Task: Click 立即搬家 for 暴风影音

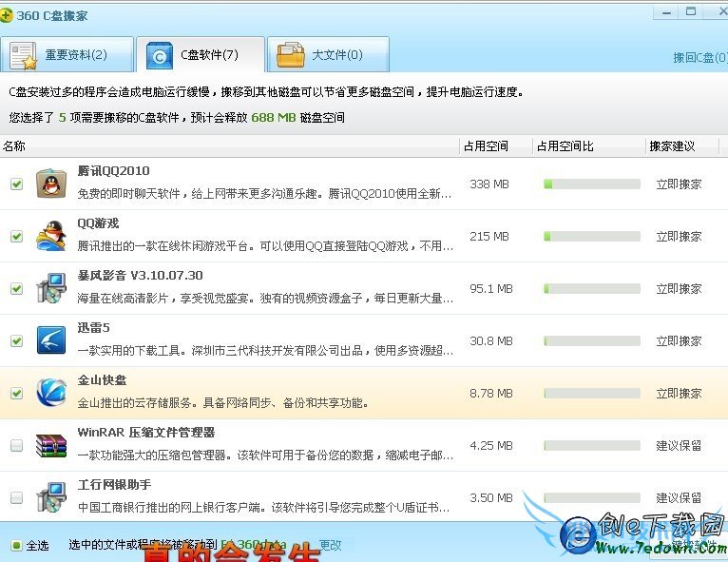Action: tap(679, 289)
